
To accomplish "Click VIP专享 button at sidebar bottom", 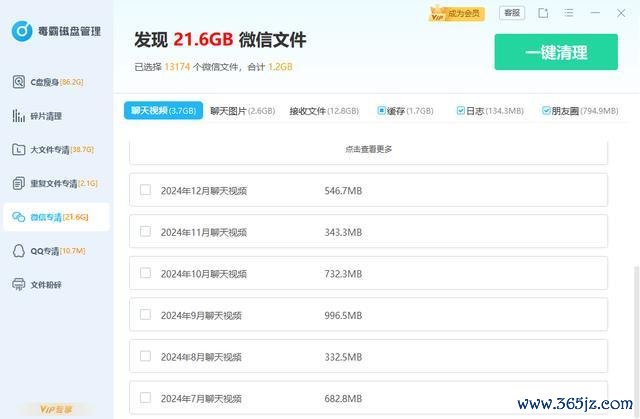I will pyautogui.click(x=56, y=409).
